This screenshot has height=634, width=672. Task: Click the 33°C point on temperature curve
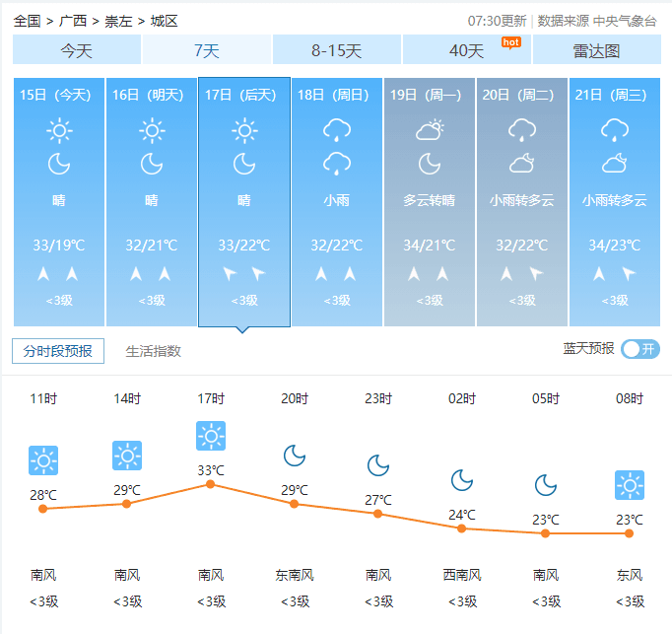pyautogui.click(x=211, y=484)
